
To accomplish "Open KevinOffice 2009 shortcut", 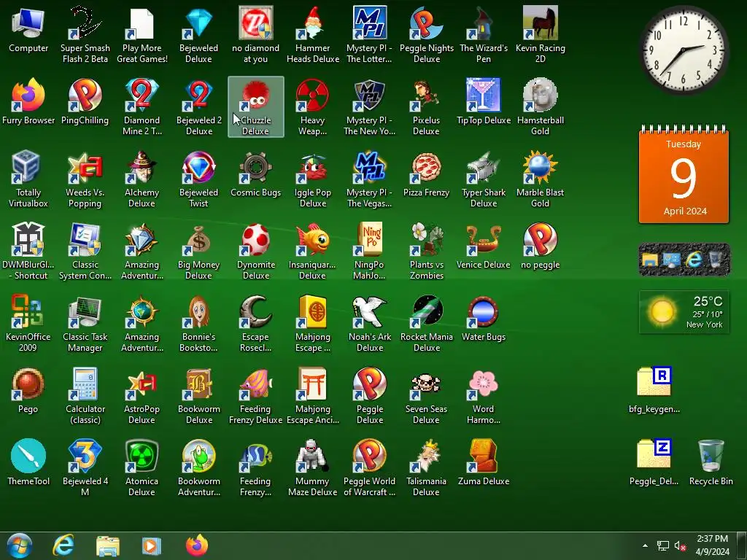I will (28, 324).
